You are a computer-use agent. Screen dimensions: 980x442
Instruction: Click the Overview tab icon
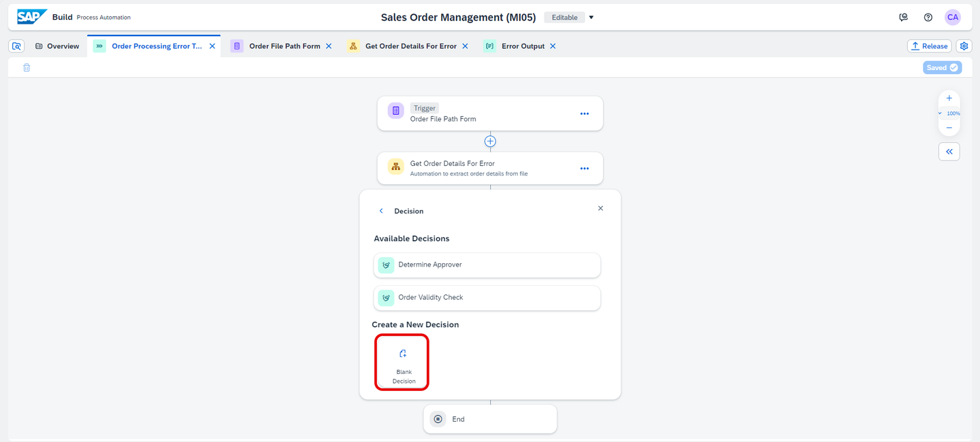point(39,46)
